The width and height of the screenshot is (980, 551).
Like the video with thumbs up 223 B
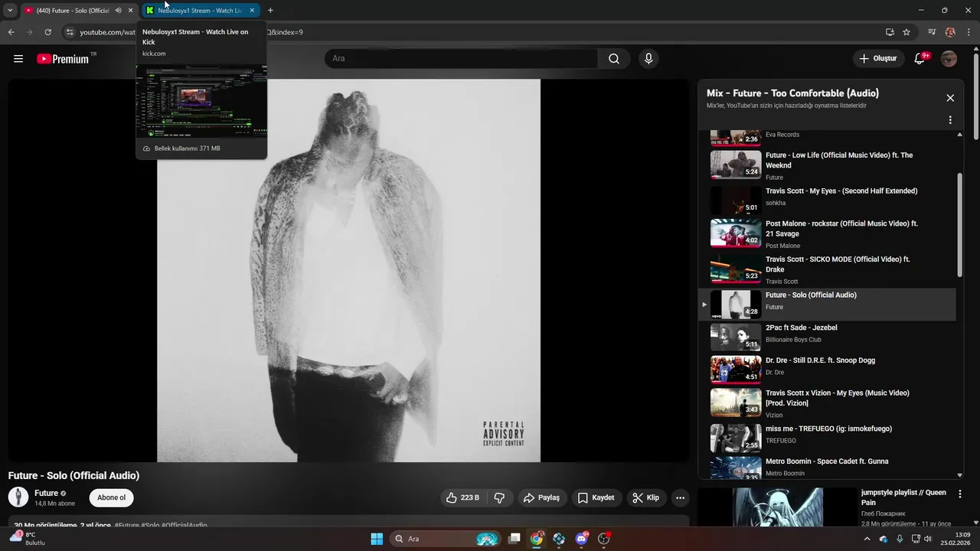coord(462,497)
